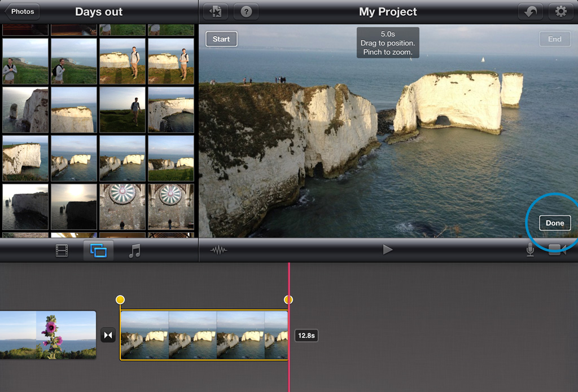Viewport: 578px width, 392px height.
Task: Tap the Start button on the viewer
Action: [x=221, y=39]
